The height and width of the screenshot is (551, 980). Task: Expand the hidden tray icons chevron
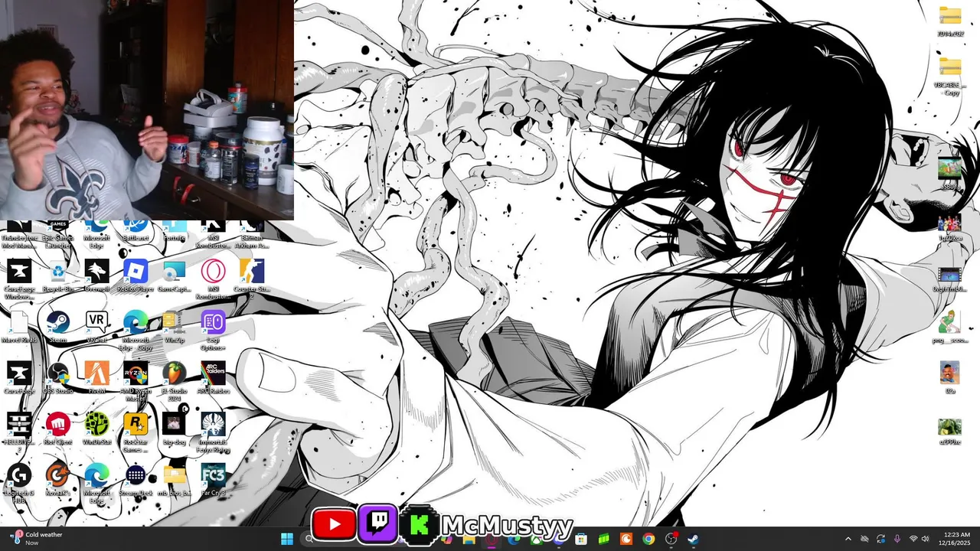[848, 539]
